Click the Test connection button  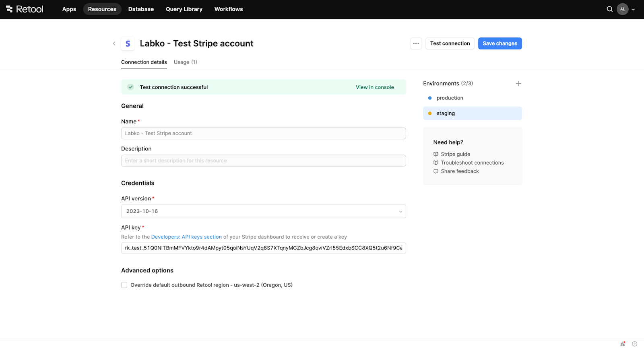(450, 43)
